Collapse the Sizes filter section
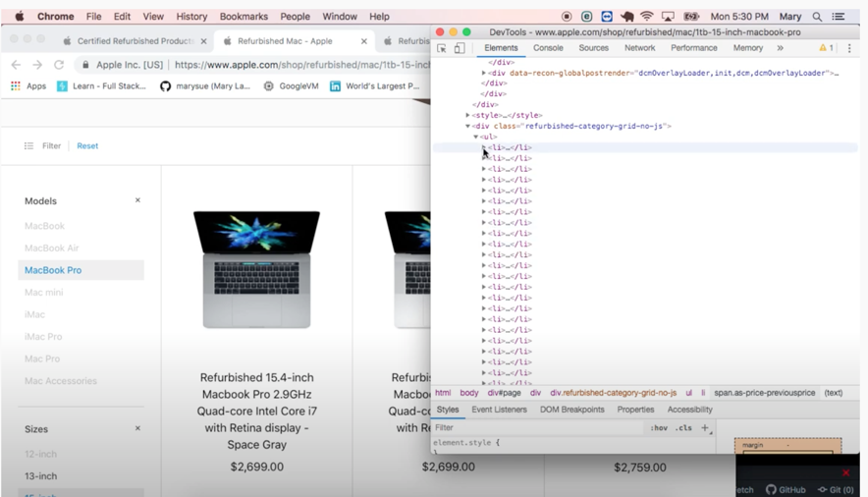Image resolution: width=868 pixels, height=497 pixels. [x=137, y=428]
